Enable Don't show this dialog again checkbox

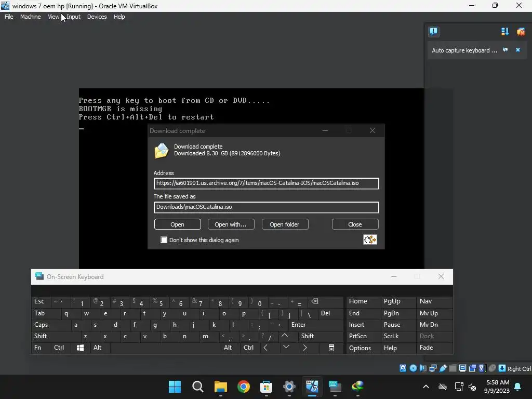(x=164, y=240)
